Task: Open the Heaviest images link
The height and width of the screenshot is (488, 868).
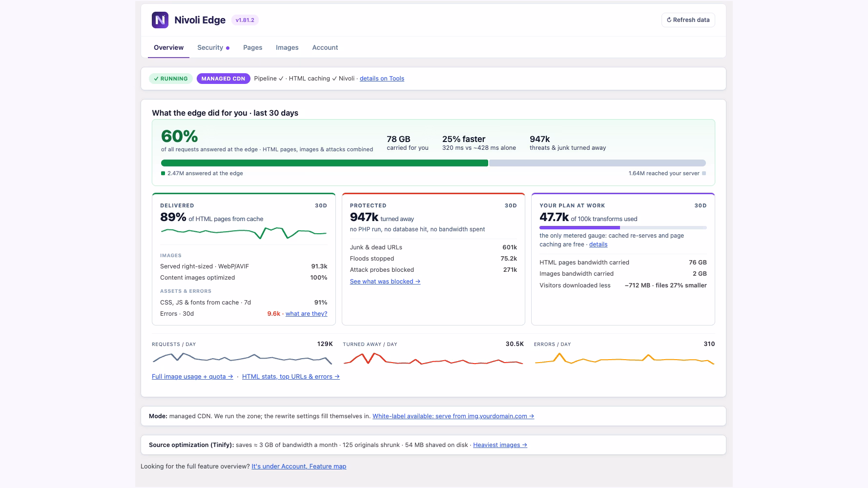Action: tap(500, 445)
